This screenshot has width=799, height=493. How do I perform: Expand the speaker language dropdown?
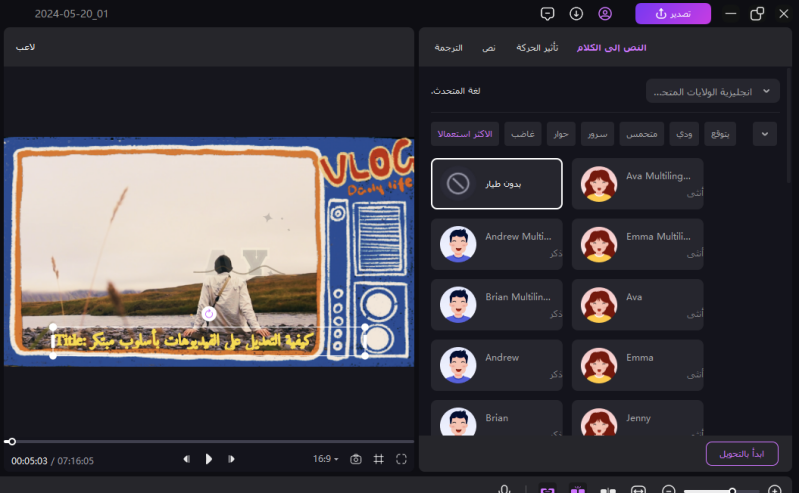[x=712, y=91]
